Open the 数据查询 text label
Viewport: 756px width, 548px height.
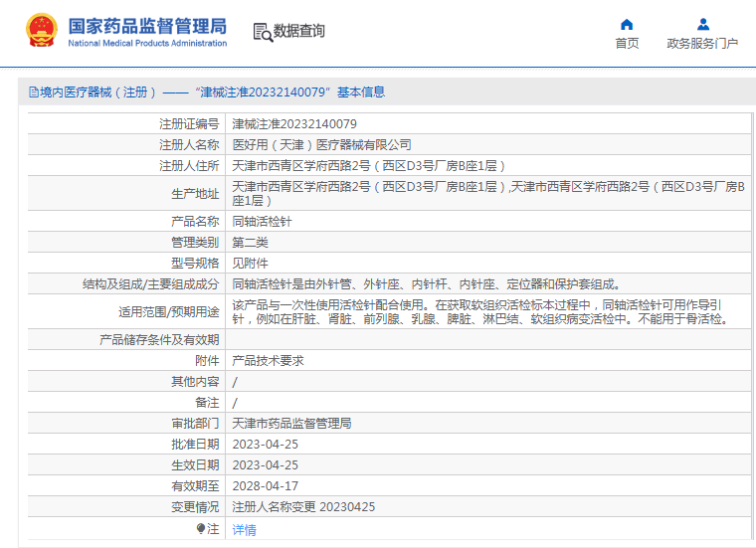coord(299,32)
